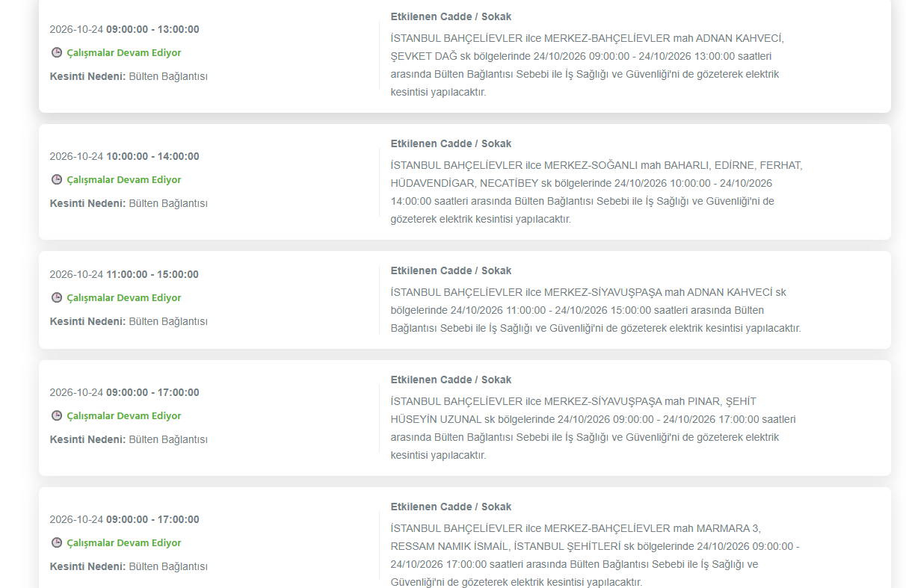The width and height of the screenshot is (906, 588).
Task: Click the clock icon in the PINAR street outage card
Action: pyautogui.click(x=56, y=415)
